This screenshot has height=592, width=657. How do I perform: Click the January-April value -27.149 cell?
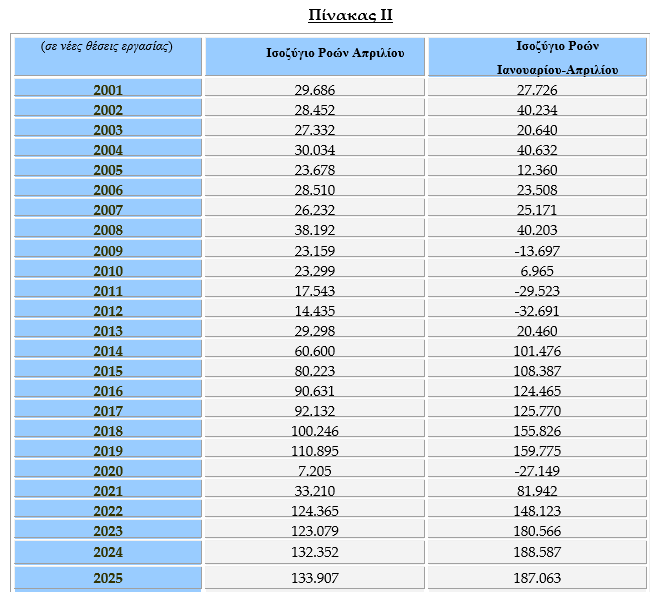[x=536, y=471]
